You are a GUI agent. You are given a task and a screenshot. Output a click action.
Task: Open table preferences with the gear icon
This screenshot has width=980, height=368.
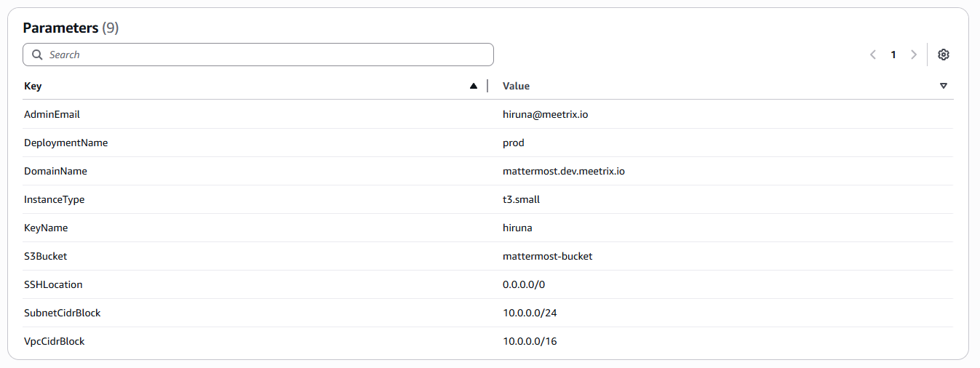click(944, 55)
